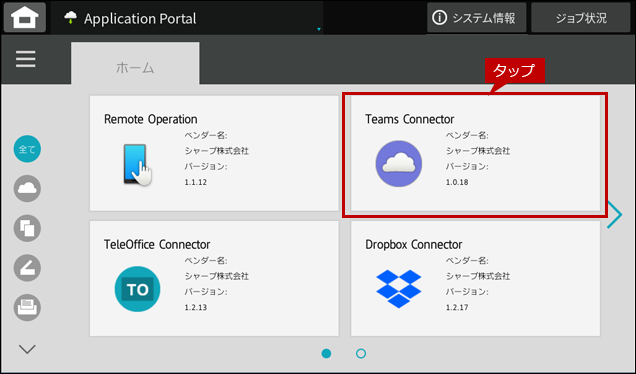The height and width of the screenshot is (374, 636).
Task: Filter apps by copy category icon
Action: click(x=27, y=228)
